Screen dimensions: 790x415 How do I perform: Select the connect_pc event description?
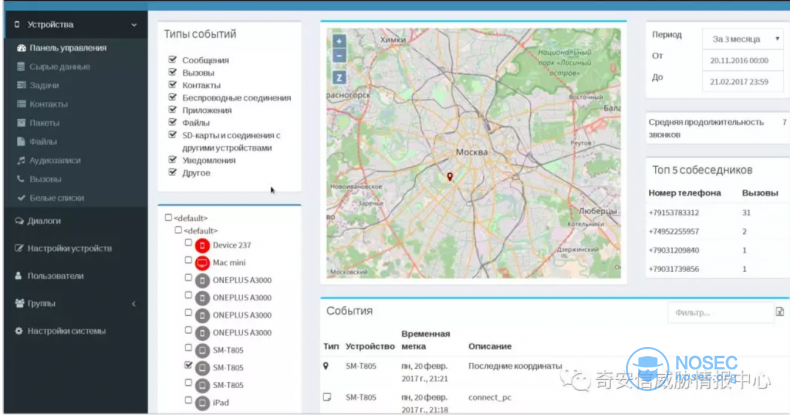point(490,397)
